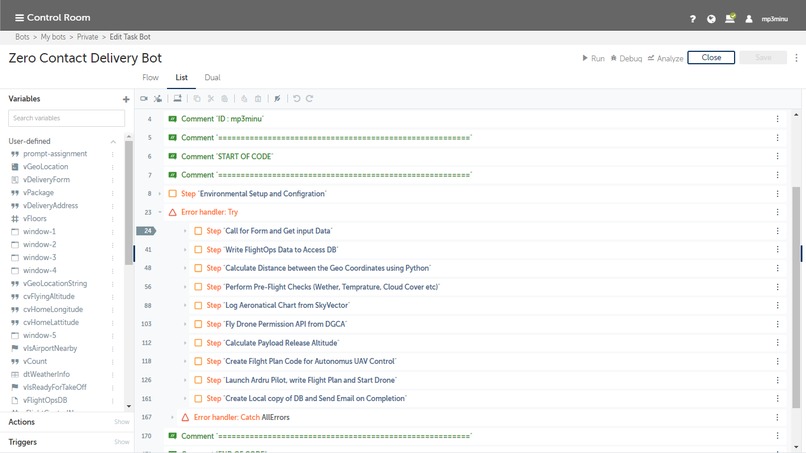Paste action using toolbar icon

[225, 99]
